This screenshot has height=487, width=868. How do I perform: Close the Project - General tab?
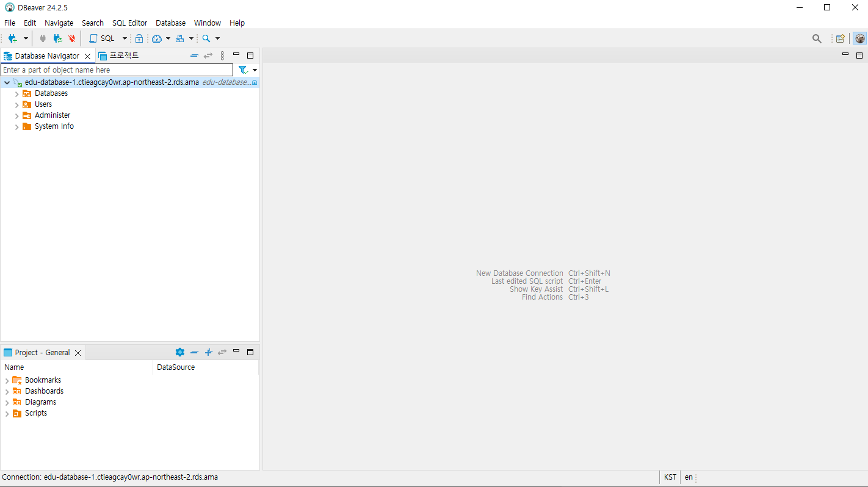[x=78, y=353]
